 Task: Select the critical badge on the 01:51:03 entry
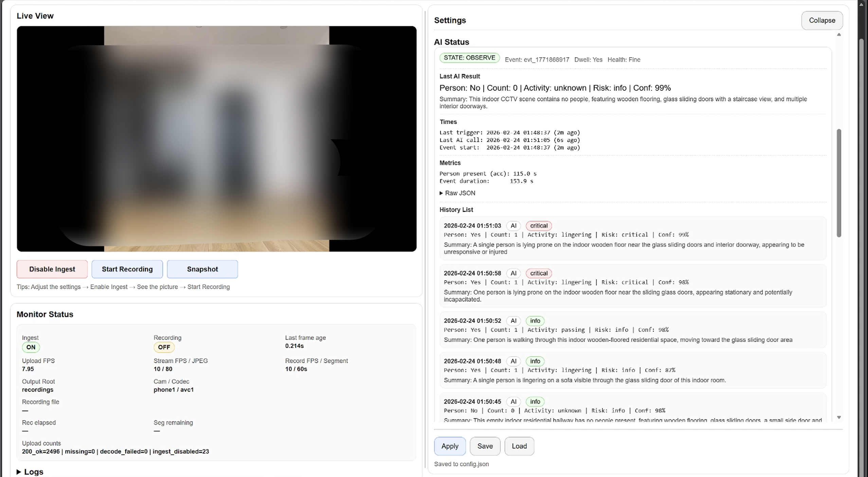538,226
